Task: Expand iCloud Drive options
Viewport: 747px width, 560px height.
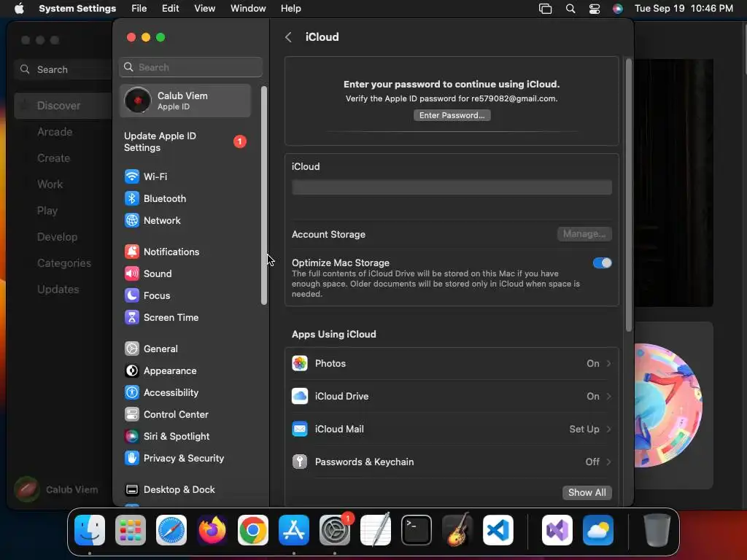Action: click(452, 396)
